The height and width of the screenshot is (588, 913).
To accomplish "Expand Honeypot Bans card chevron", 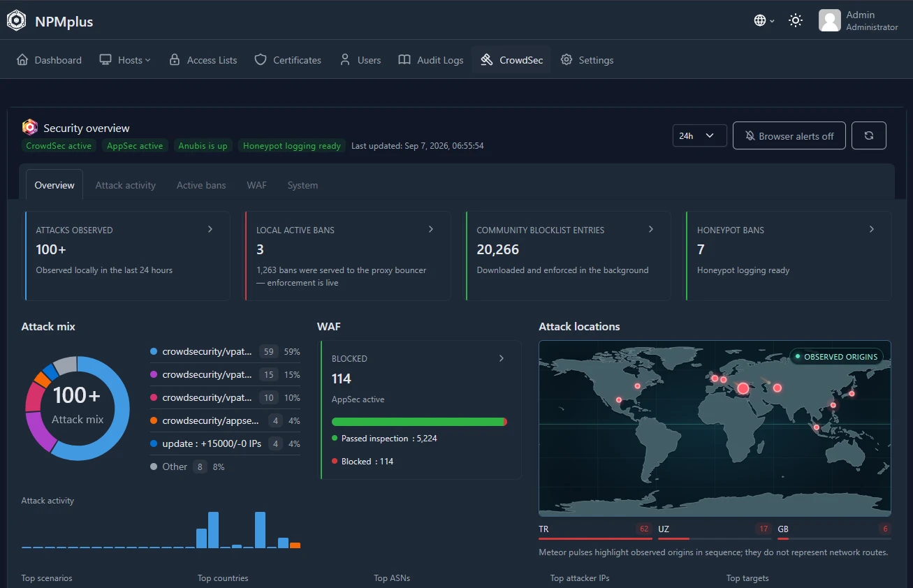I will click(x=872, y=229).
